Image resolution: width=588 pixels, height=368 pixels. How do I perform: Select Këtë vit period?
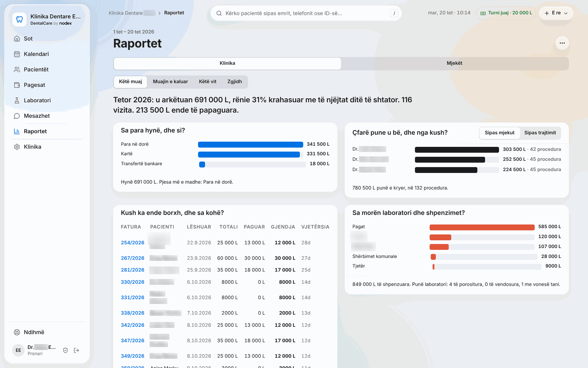click(208, 82)
